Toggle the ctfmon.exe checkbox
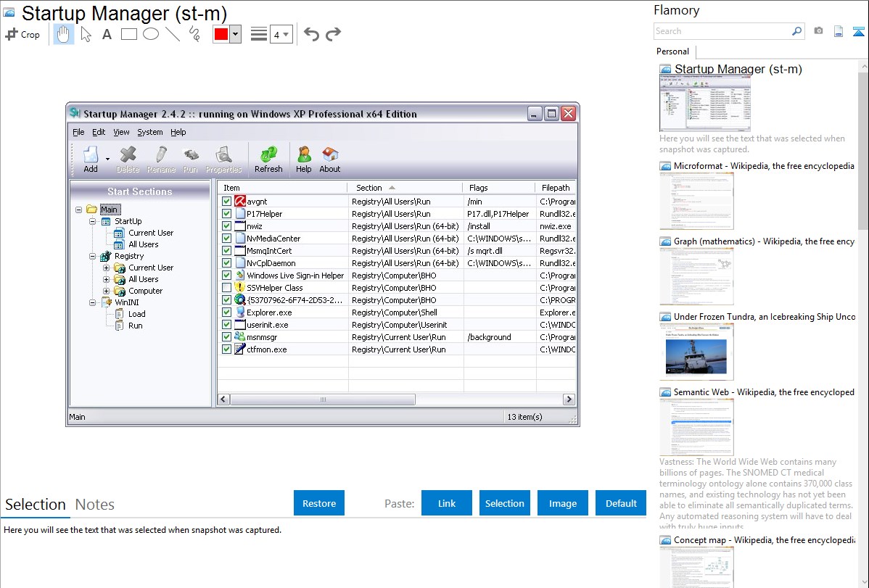The height and width of the screenshot is (588, 869). pos(227,349)
